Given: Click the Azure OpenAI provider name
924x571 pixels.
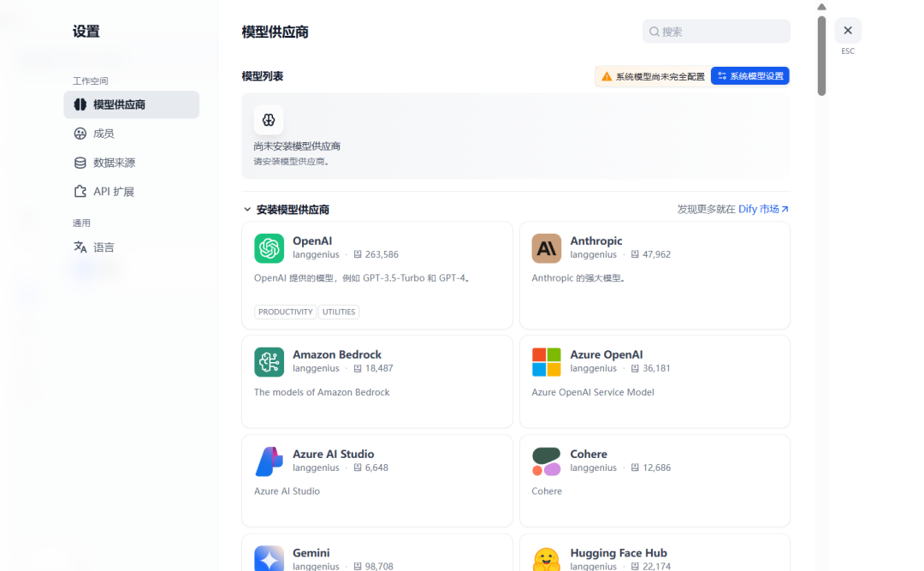Looking at the screenshot, I should click(x=607, y=354).
